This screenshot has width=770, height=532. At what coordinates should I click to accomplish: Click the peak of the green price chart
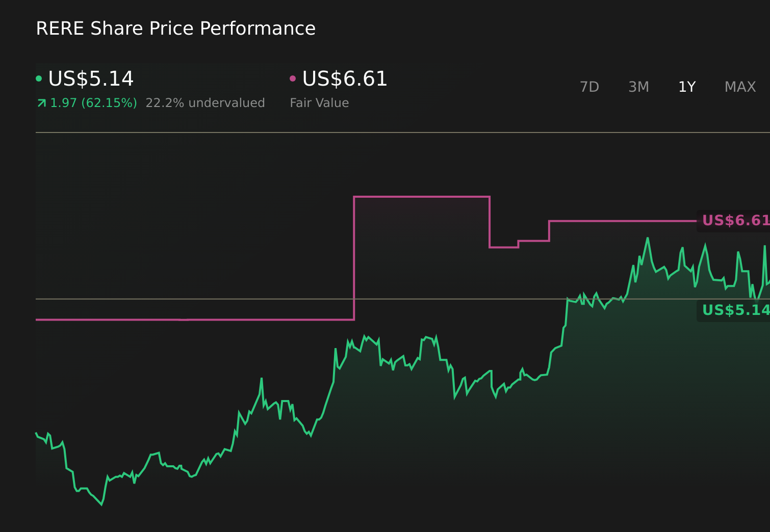coord(648,237)
